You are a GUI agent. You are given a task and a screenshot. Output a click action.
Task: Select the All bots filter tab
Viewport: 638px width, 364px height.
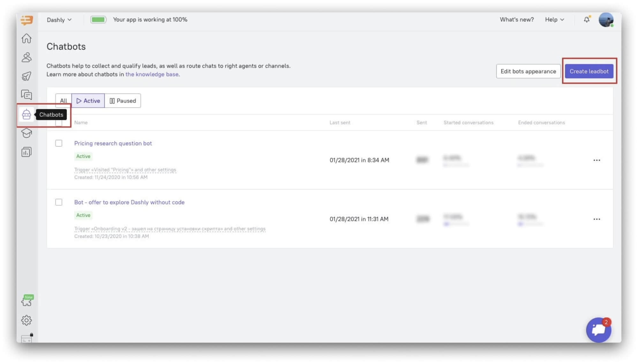(x=64, y=101)
